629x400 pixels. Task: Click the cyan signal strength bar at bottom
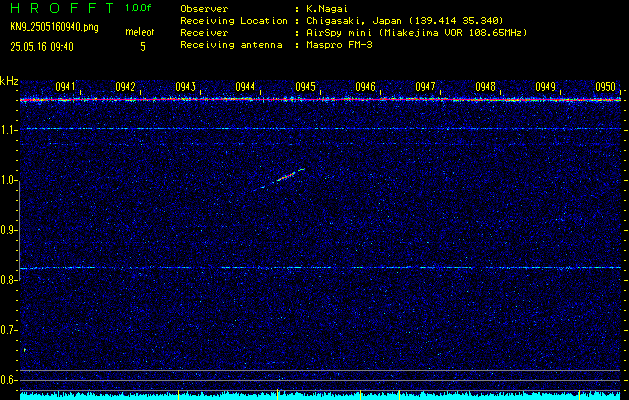click(x=320, y=396)
